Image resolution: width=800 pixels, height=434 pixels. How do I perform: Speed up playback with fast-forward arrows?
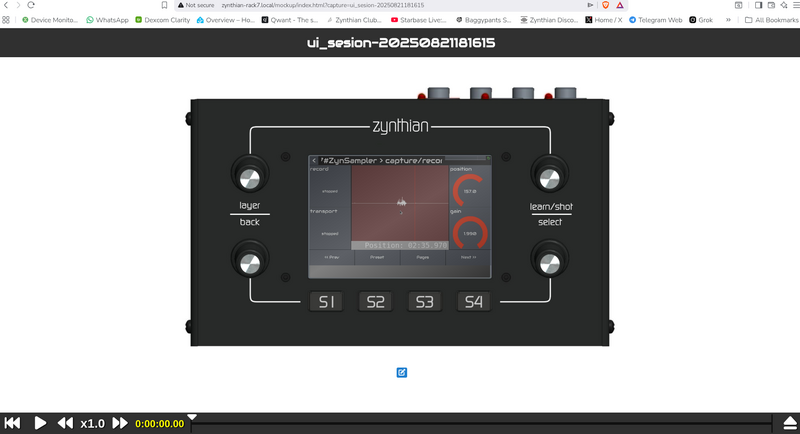(120, 423)
